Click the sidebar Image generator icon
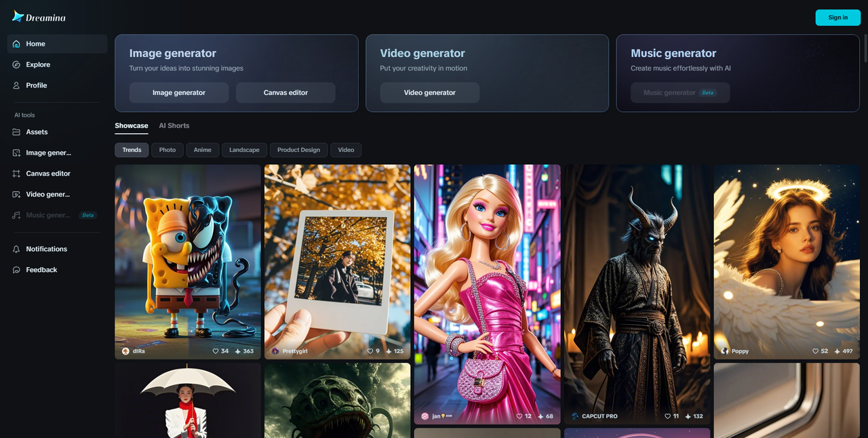868x438 pixels. point(16,153)
